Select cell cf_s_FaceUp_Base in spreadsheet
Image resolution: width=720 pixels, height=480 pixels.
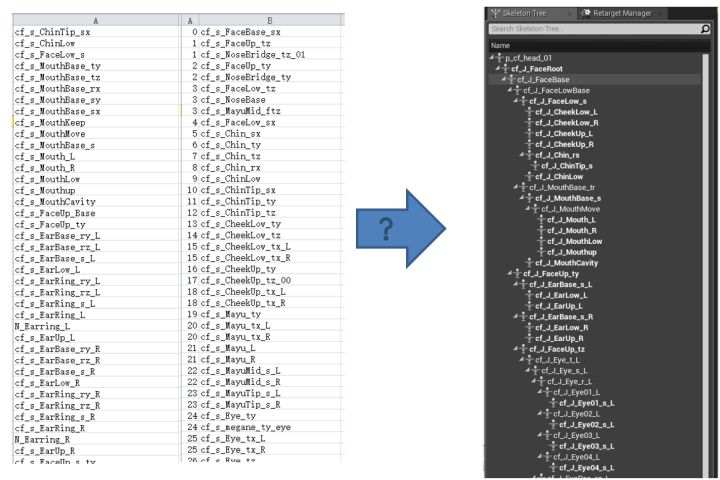tap(96, 213)
